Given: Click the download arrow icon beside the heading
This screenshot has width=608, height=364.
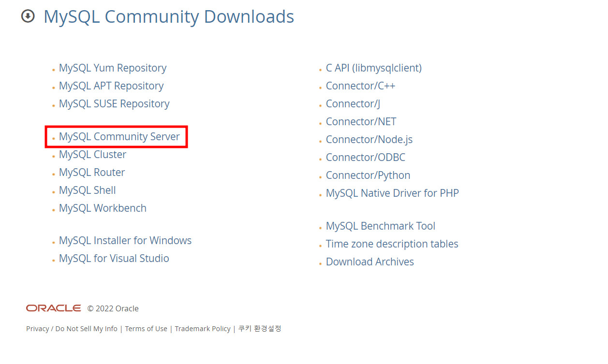Looking at the screenshot, I should tap(28, 16).
